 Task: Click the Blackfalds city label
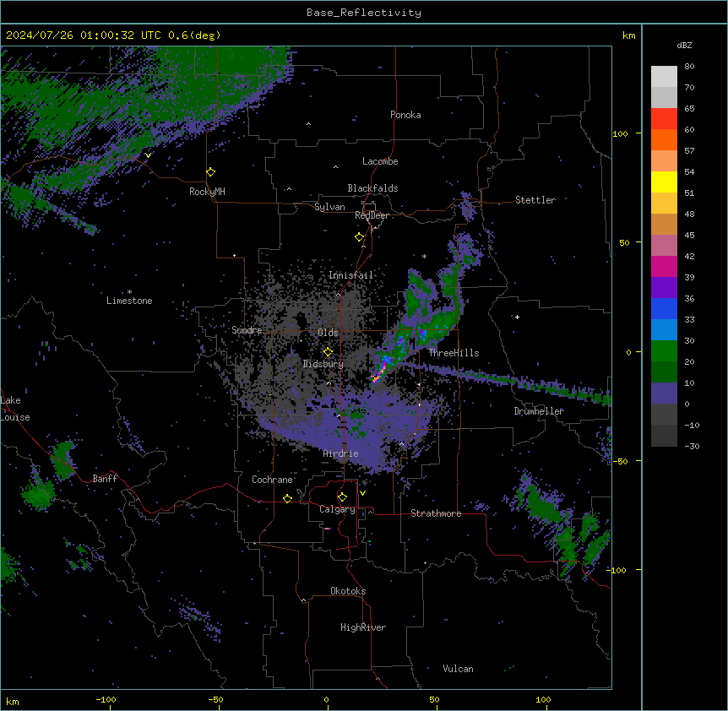click(372, 188)
